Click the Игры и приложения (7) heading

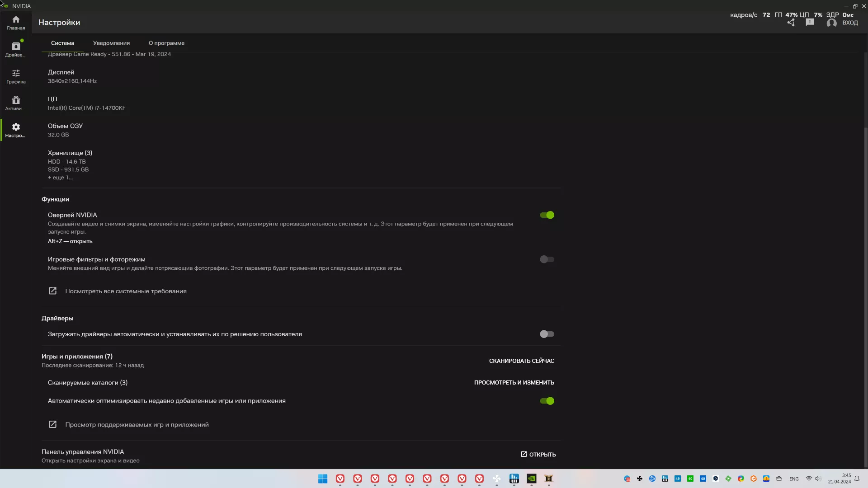77,357
